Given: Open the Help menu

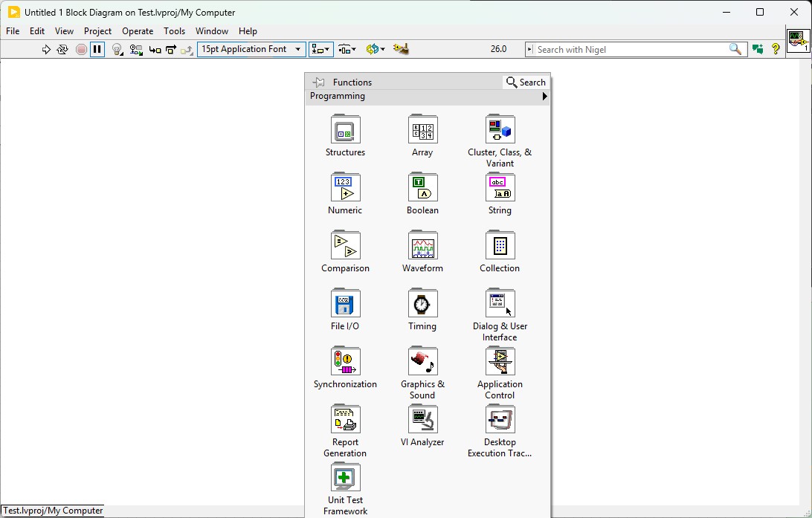Looking at the screenshot, I should click(x=248, y=31).
